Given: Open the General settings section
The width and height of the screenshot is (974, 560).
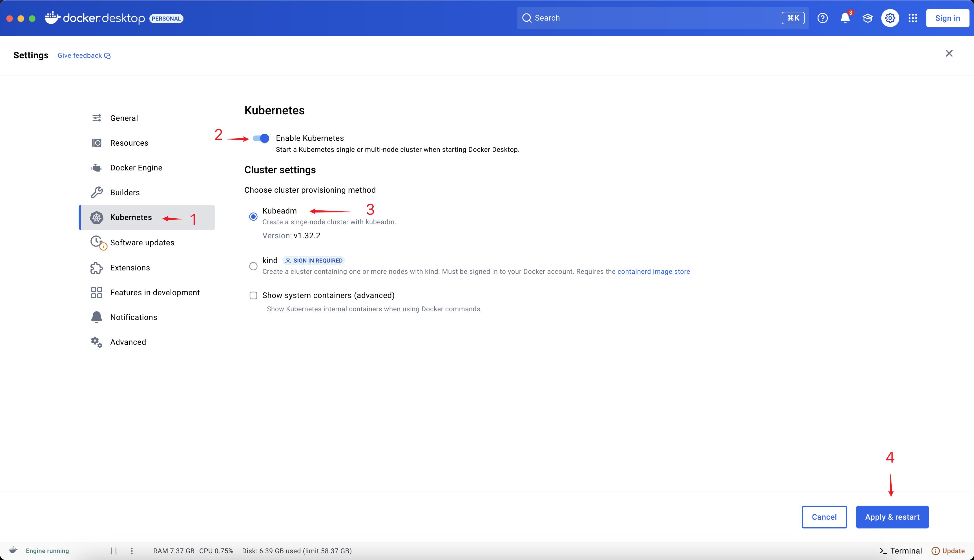Looking at the screenshot, I should pyautogui.click(x=147, y=118).
